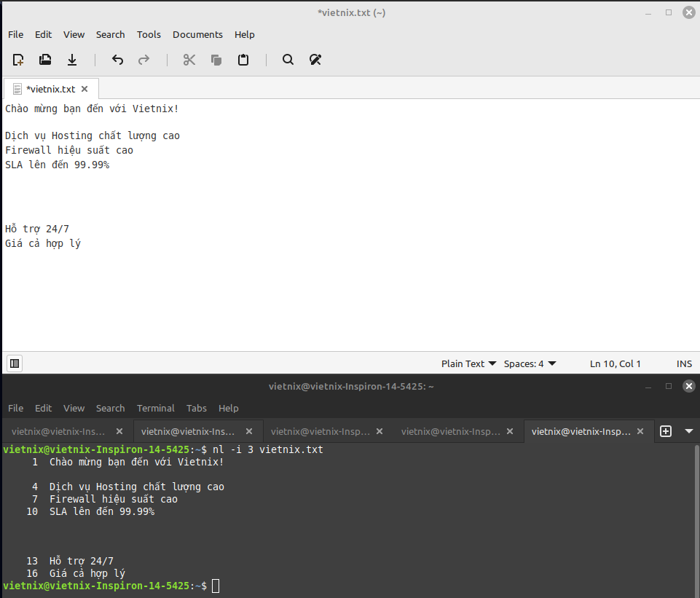Place cursor in 'Chào mừng bạn đến với Vietnix!' line
Screen dimensions: 700x598
tap(92, 109)
